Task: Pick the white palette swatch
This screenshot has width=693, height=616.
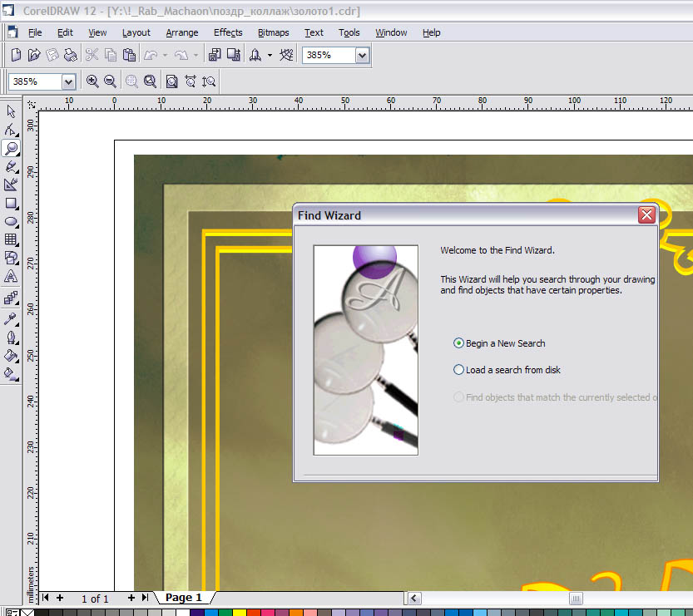Action: pos(183,613)
